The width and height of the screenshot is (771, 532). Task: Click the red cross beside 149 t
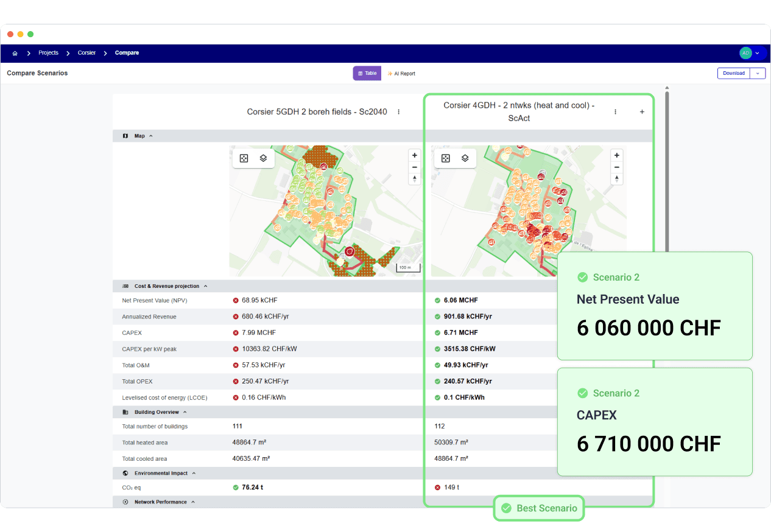coord(437,488)
